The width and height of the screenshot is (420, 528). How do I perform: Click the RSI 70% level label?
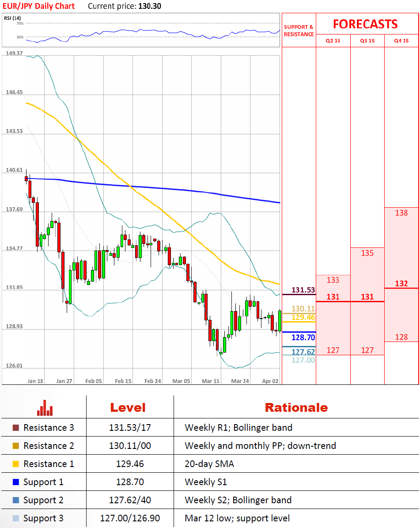[x=20, y=23]
